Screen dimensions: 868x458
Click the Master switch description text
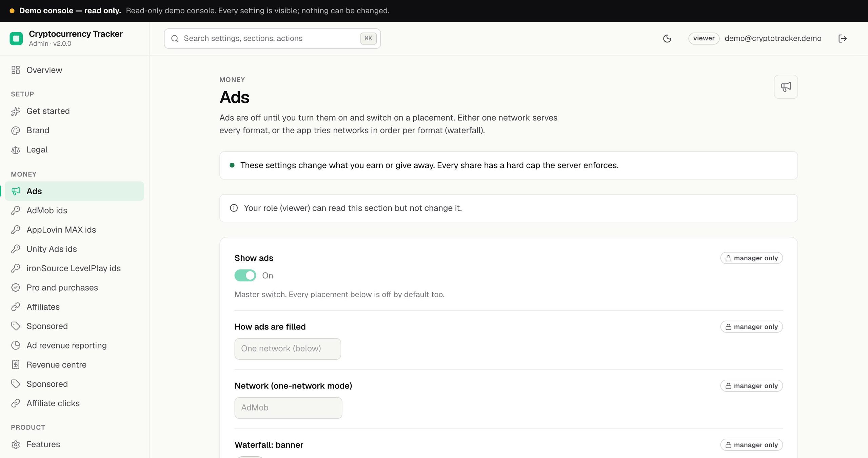[339, 295]
